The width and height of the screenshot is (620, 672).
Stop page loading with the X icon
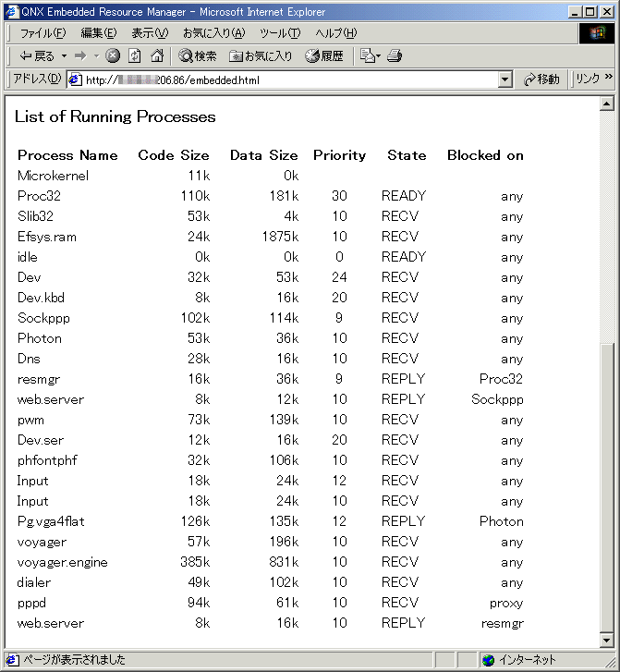click(x=113, y=55)
